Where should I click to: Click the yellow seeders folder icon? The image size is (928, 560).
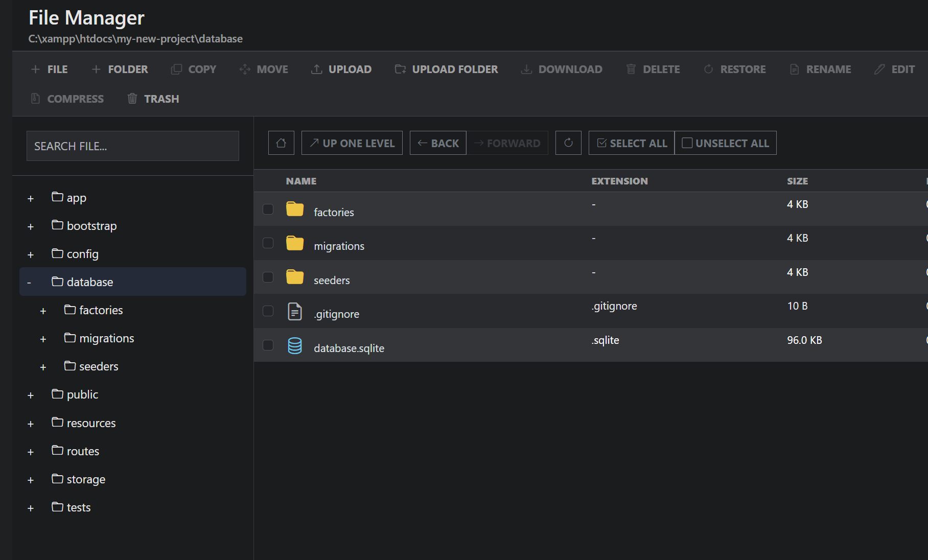click(x=295, y=277)
